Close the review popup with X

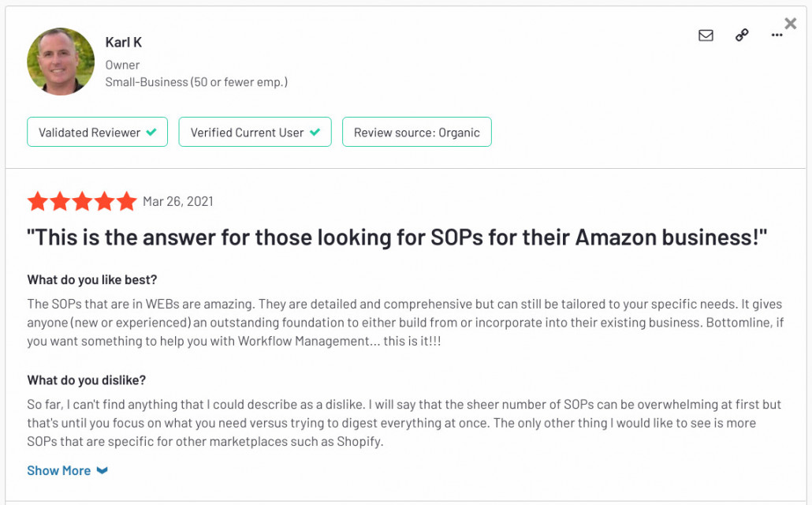(790, 24)
